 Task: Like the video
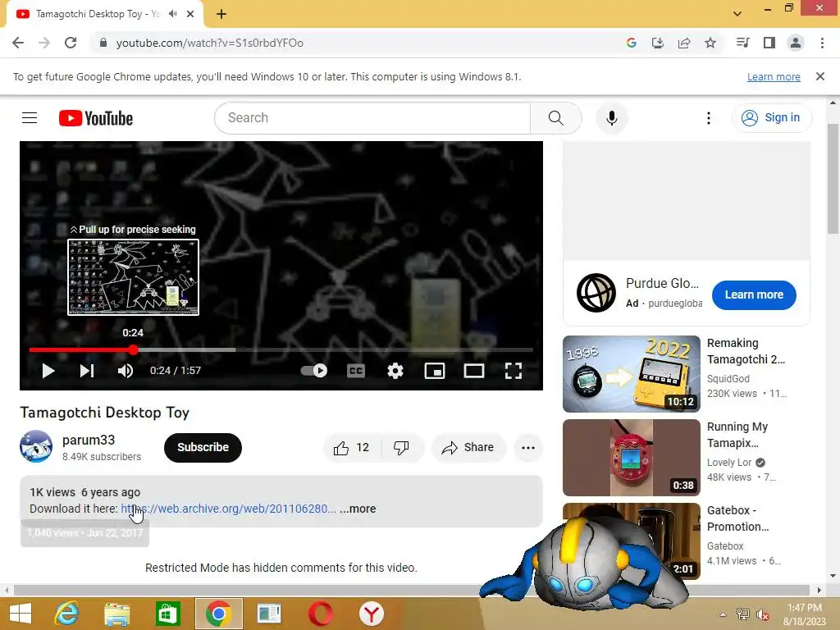tap(351, 447)
